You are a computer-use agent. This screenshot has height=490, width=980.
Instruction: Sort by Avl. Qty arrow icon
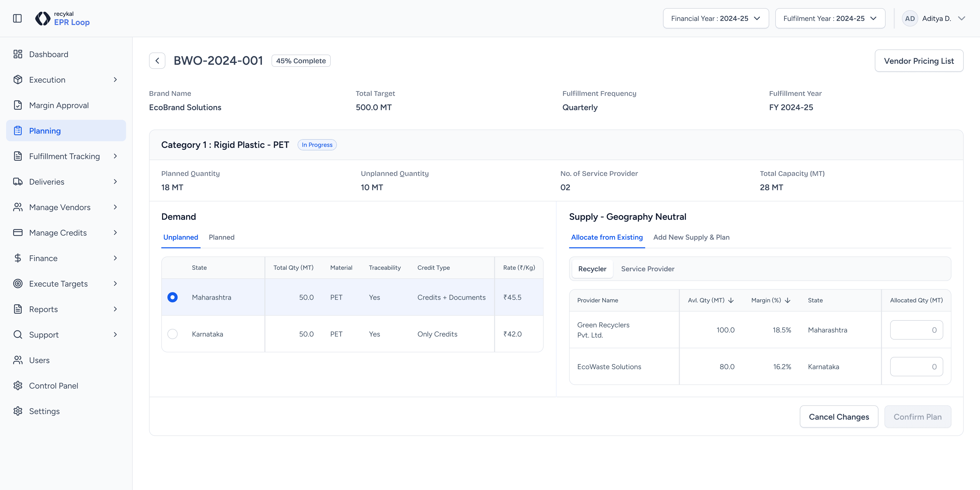point(731,300)
